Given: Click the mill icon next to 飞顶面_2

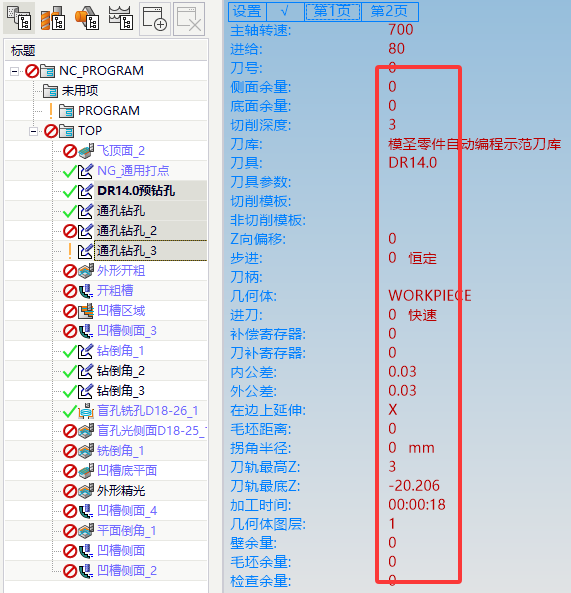Looking at the screenshot, I should 86,151.
